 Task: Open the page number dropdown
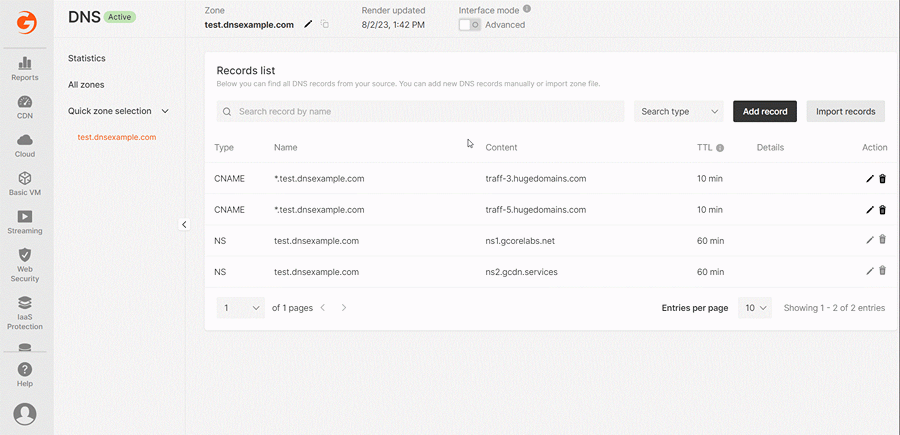pos(240,308)
